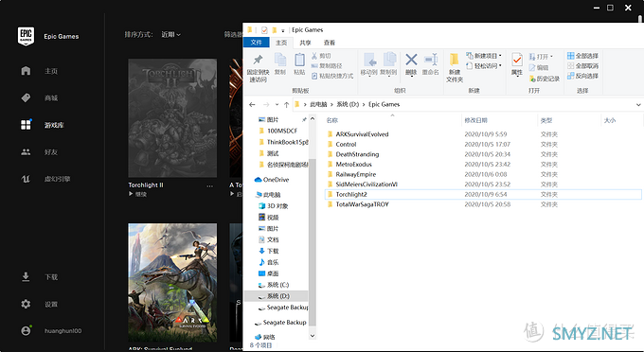Open Properties from the ribbon
This screenshot has width=644, height=352.
click(x=517, y=65)
